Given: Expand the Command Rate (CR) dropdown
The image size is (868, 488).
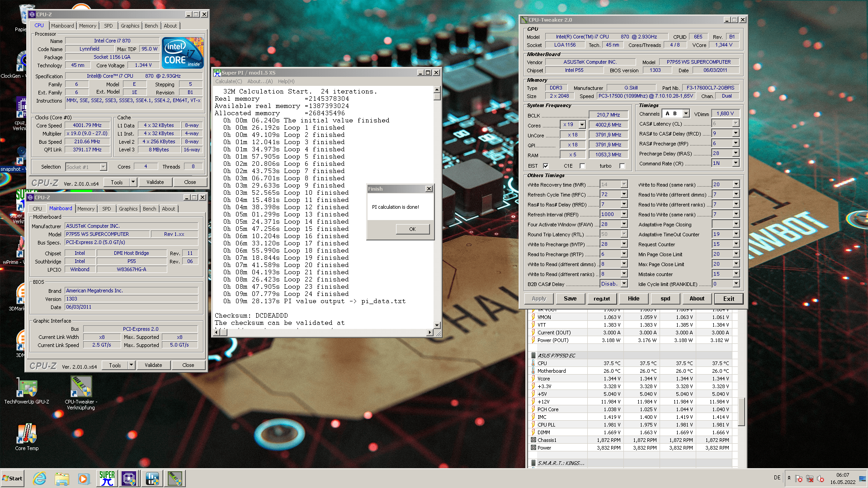Looking at the screenshot, I should click(736, 163).
